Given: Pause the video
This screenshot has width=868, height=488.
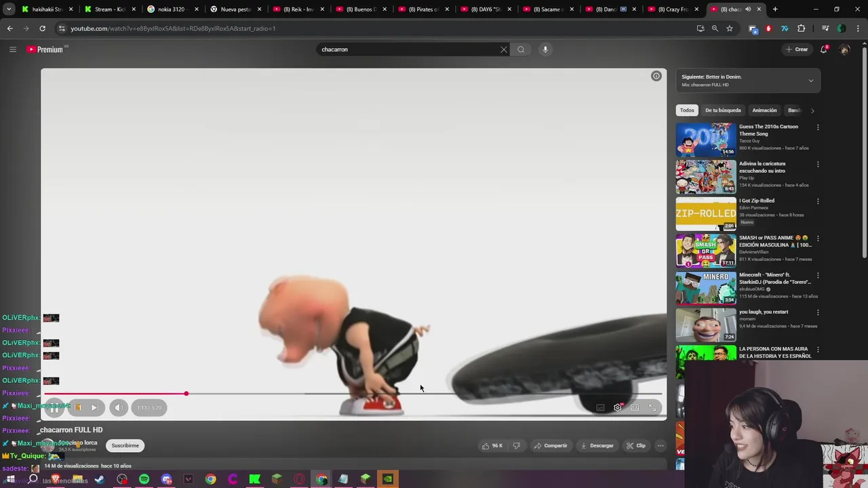Looking at the screenshot, I should click(54, 407).
